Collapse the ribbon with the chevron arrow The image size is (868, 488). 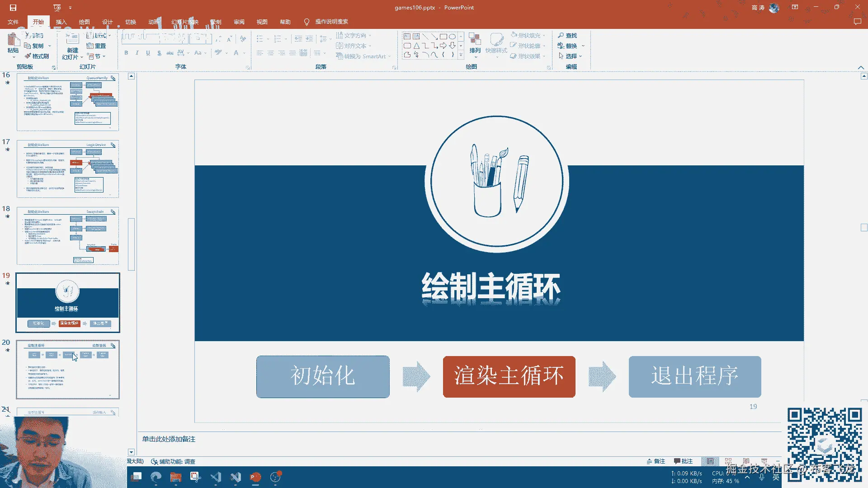[861, 67]
